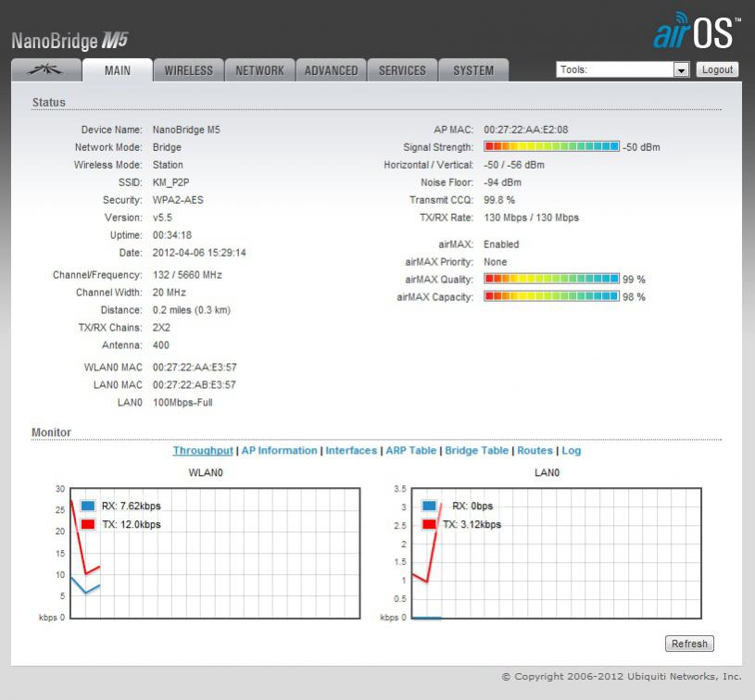Select the SSID value KM_P2P
Screen dimensions: 755x700
[171, 182]
